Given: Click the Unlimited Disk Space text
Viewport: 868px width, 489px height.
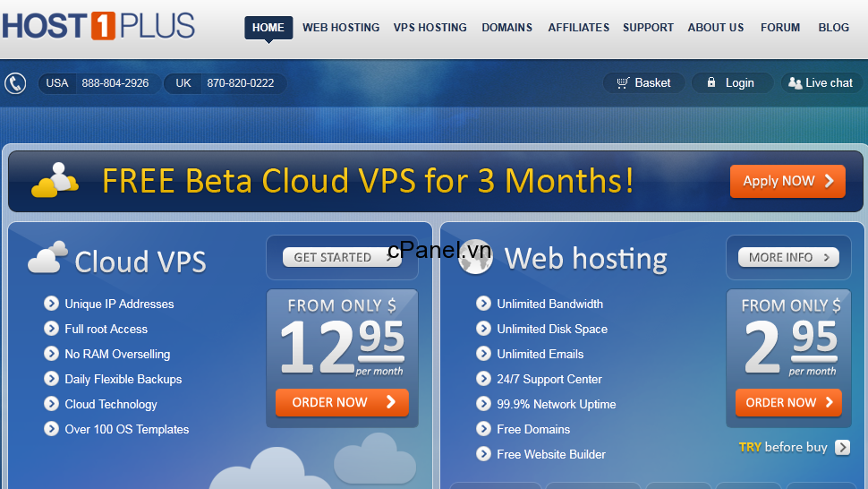Looking at the screenshot, I should (552, 329).
